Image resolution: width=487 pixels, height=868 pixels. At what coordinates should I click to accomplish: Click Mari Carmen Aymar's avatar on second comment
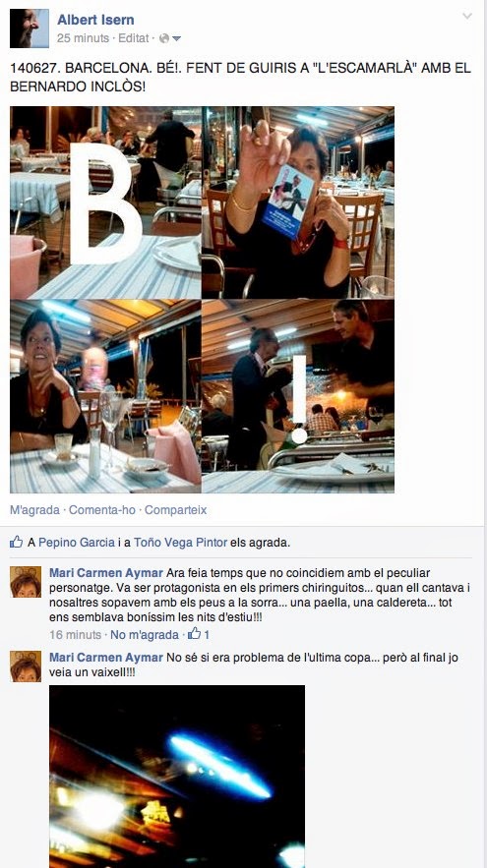[26, 665]
